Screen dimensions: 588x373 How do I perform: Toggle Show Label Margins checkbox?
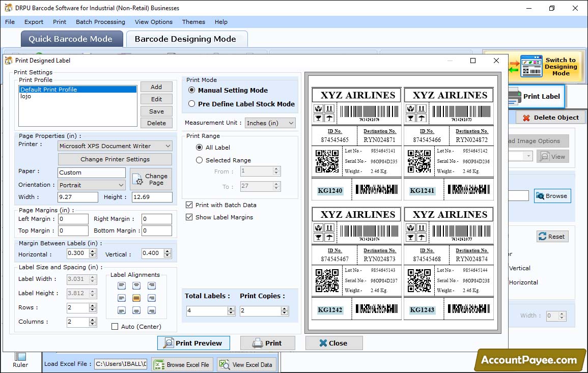189,217
